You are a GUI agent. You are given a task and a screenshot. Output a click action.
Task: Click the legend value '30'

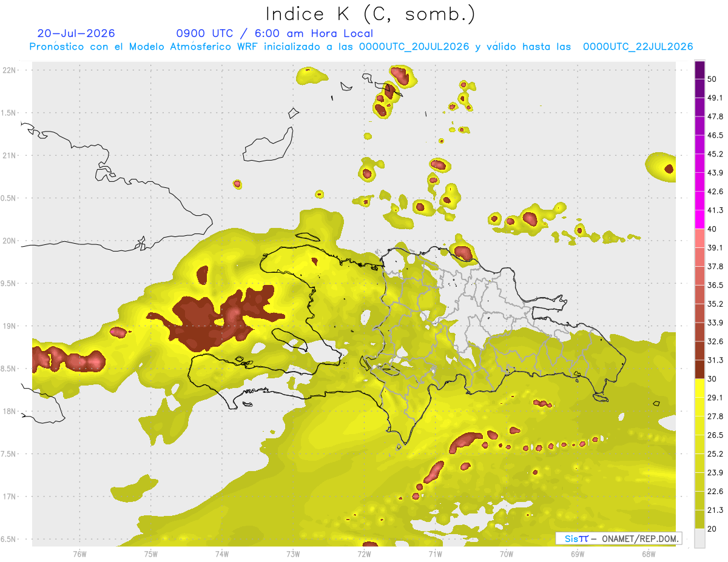(713, 379)
